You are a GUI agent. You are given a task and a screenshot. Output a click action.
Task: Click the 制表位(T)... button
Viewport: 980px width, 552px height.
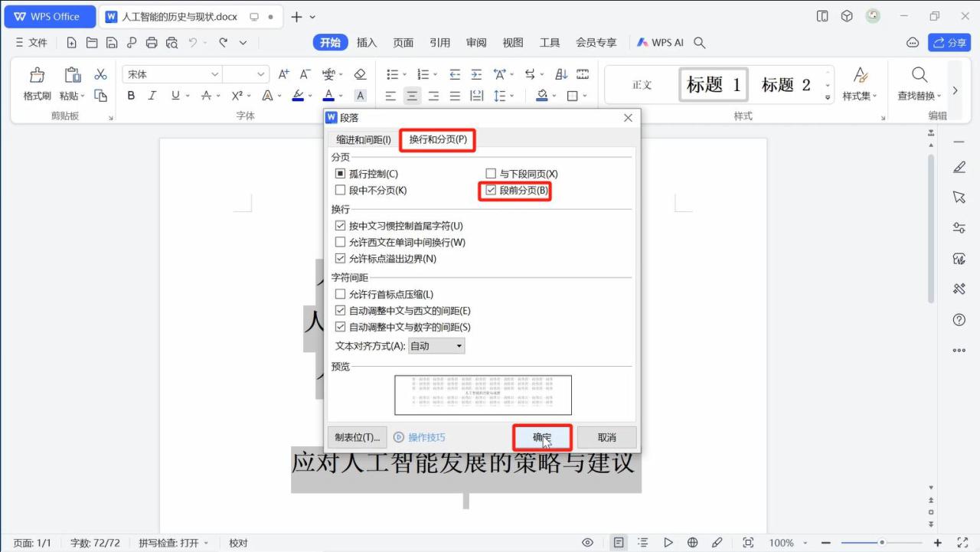point(357,437)
